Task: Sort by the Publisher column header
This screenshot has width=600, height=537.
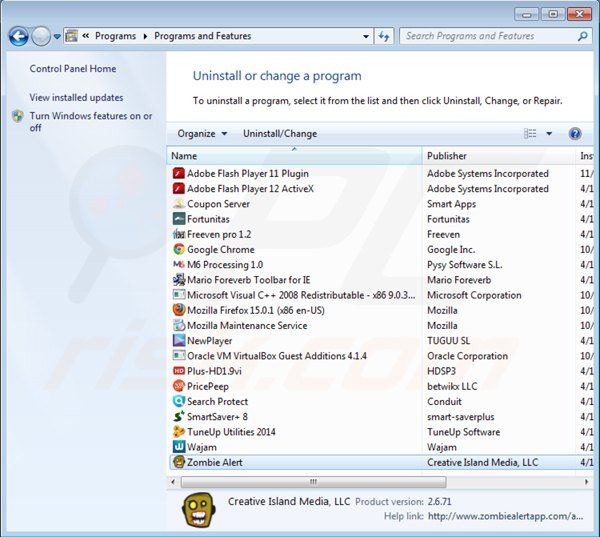Action: click(x=499, y=156)
